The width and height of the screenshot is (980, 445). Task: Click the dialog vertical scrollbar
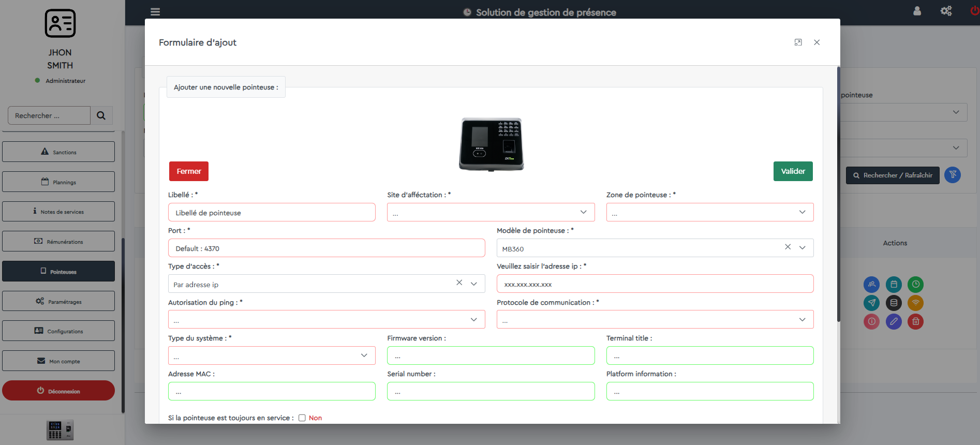point(838,194)
